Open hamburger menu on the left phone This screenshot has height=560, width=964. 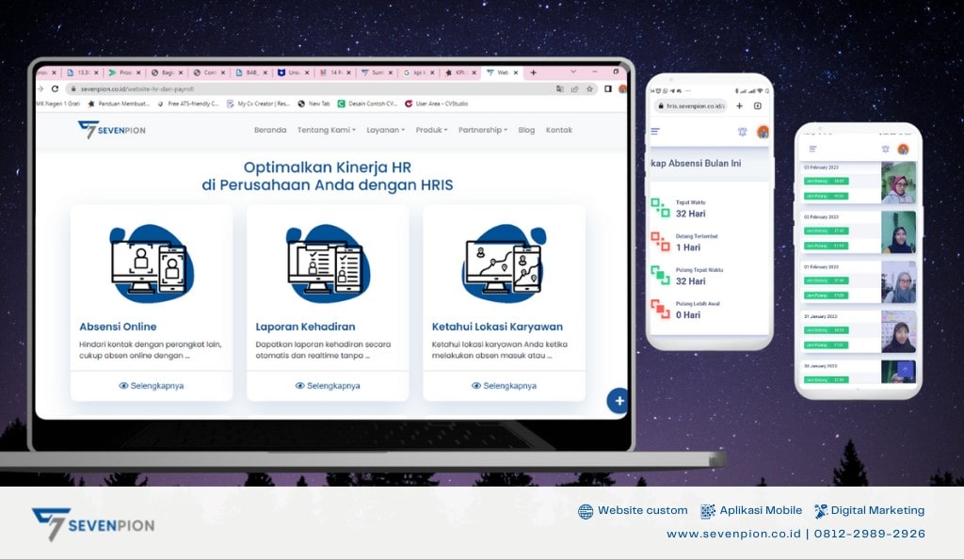[655, 132]
